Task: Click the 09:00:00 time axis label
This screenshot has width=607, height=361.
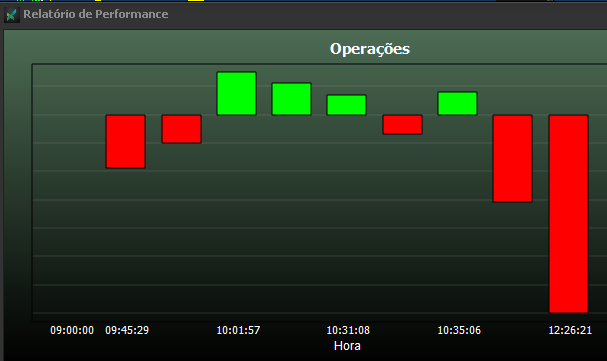Action: pos(72,330)
